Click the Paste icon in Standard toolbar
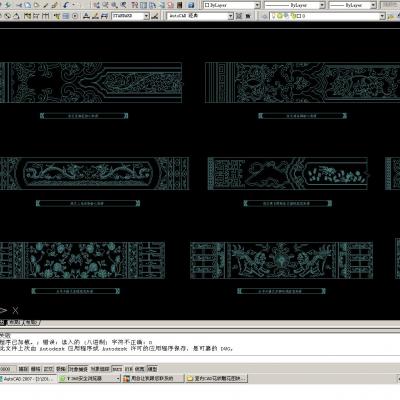Screen dimensions: 400x400 36,5
